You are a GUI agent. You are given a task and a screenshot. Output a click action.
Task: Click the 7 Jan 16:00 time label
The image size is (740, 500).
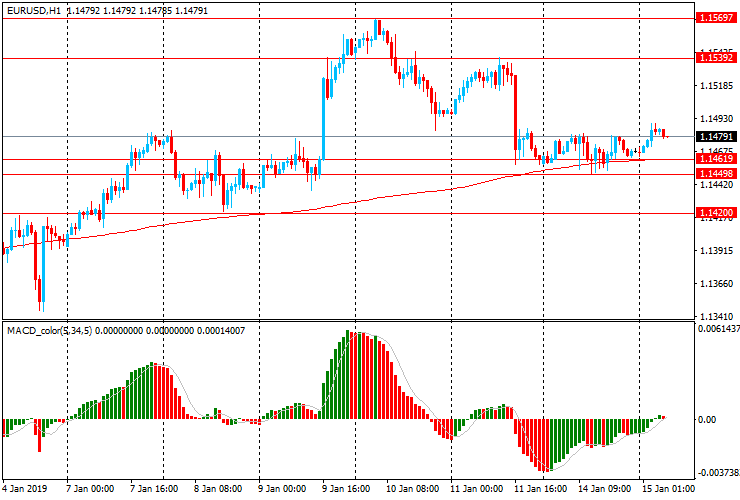click(x=153, y=490)
